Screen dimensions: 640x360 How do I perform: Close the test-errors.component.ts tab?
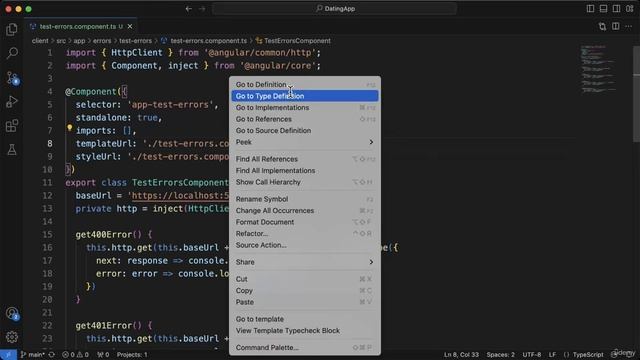(130, 27)
